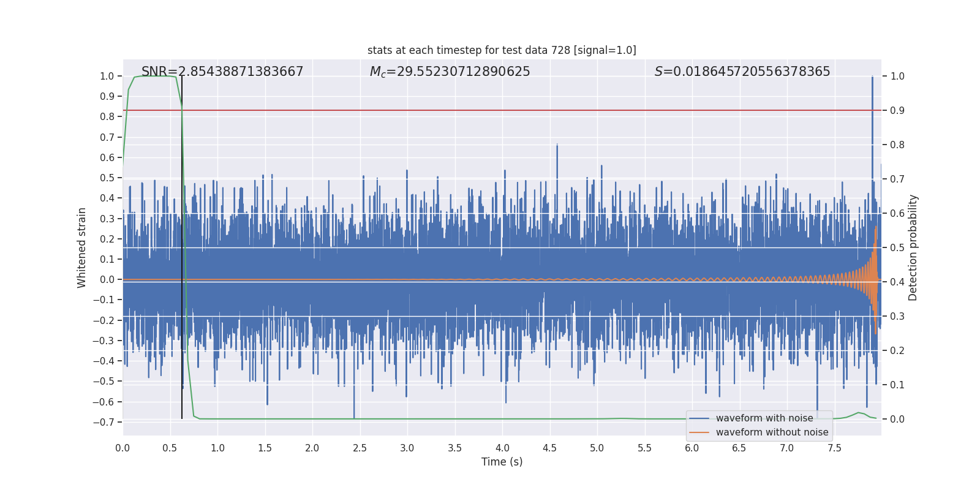This screenshot has width=980, height=490.
Task: Click the plot title text
Action: point(502,50)
